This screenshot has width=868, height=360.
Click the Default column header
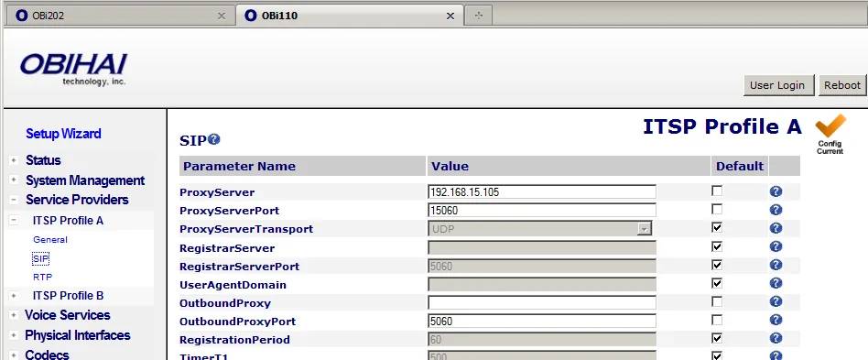tap(740, 166)
